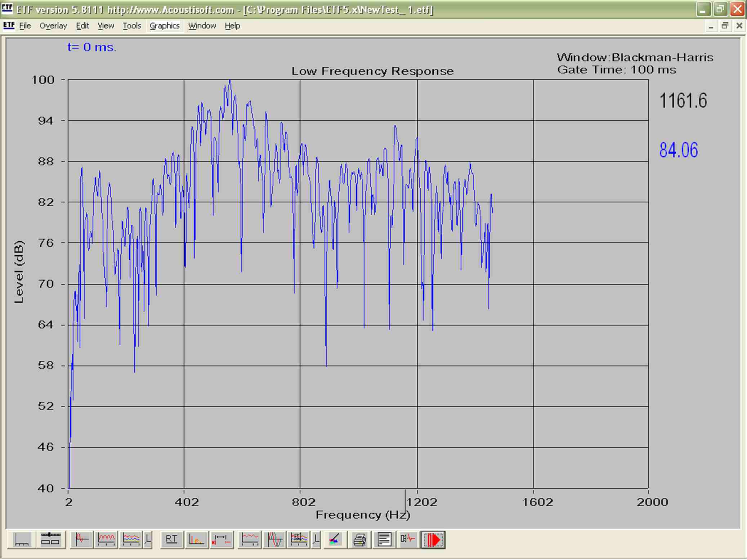
Task: Click the blank axis ruler icon
Action: tap(22, 539)
